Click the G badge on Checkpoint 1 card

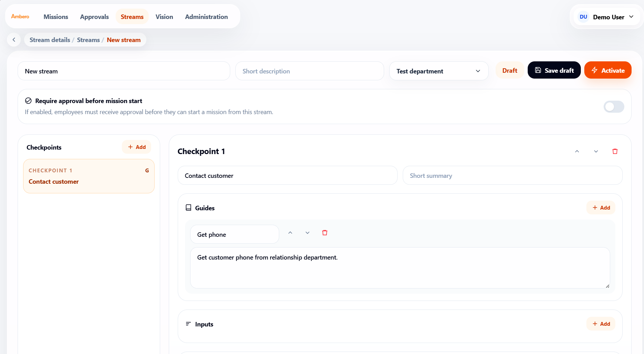point(147,171)
